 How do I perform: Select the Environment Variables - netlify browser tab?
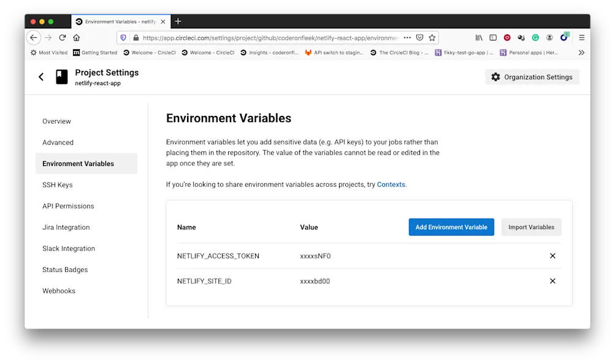tap(121, 21)
